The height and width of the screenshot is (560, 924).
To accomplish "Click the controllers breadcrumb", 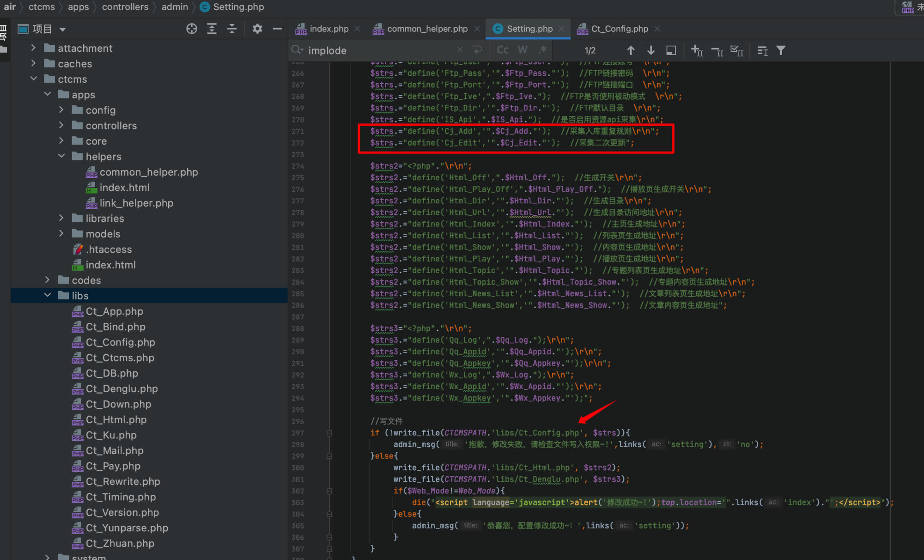I will pyautogui.click(x=125, y=7).
